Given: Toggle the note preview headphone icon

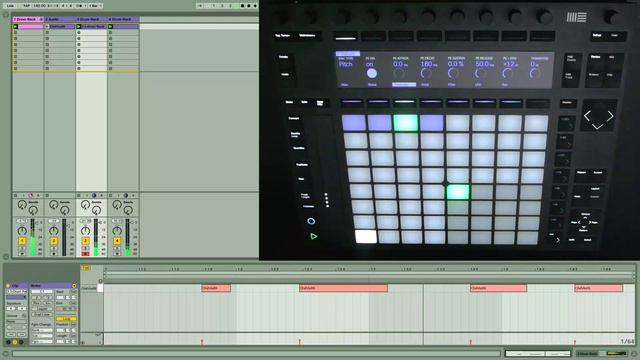Looking at the screenshot, I should click(100, 281).
